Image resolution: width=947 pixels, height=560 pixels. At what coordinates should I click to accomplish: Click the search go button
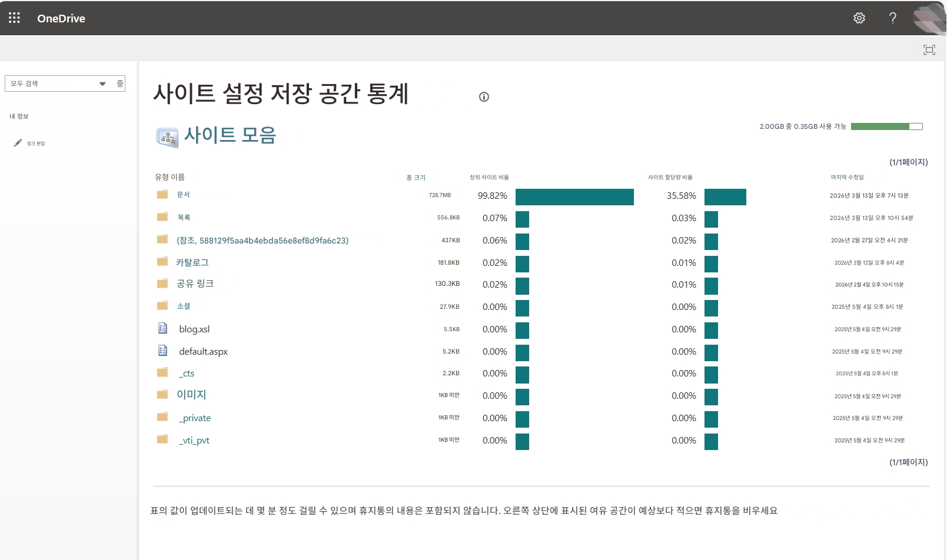[119, 84]
